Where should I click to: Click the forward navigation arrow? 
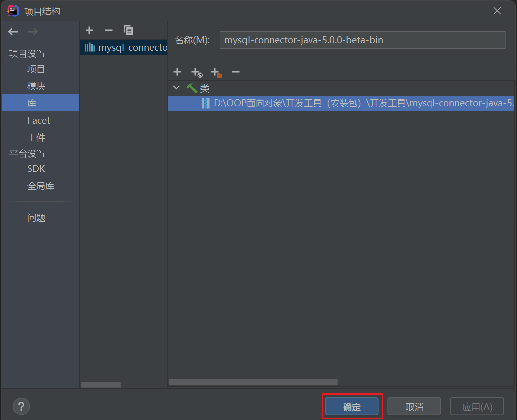(x=33, y=32)
